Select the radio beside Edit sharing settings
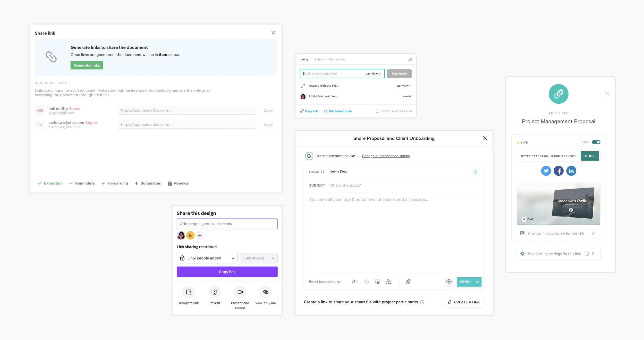Viewport: 644px width, 340px height. coord(587,254)
